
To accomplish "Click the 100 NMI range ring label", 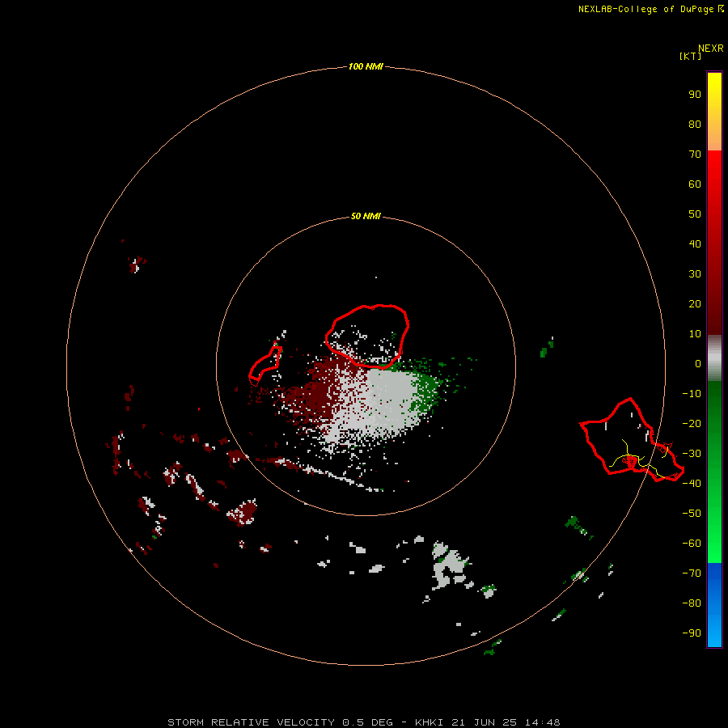I will pos(366,66).
